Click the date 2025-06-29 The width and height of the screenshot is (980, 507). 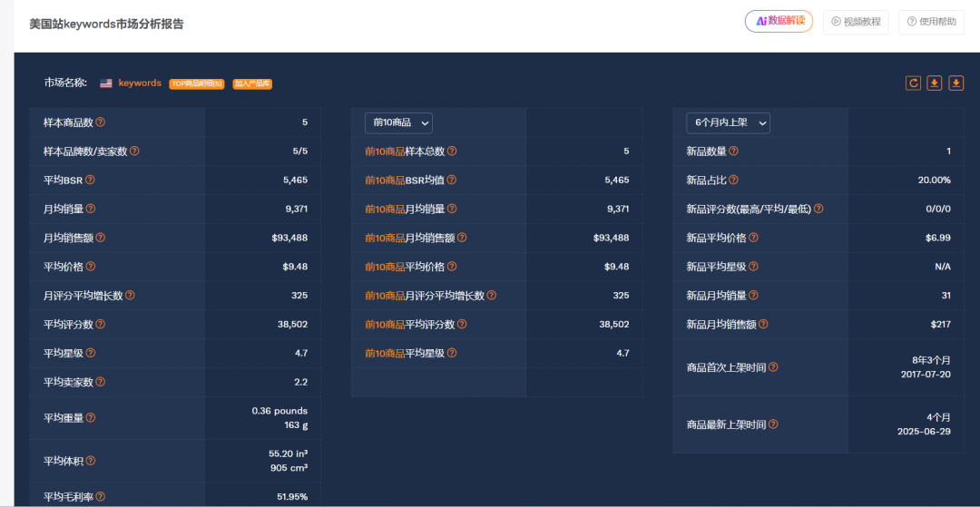point(924,431)
